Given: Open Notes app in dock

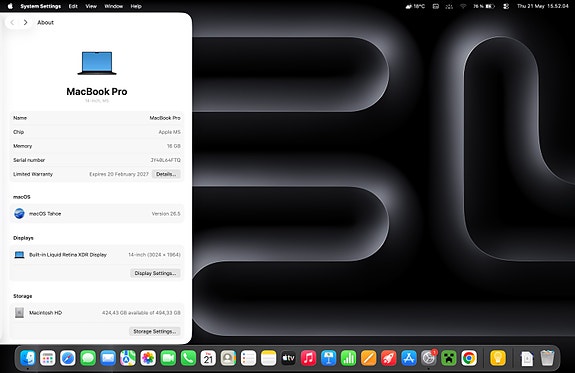Looking at the screenshot, I should pos(268,358).
